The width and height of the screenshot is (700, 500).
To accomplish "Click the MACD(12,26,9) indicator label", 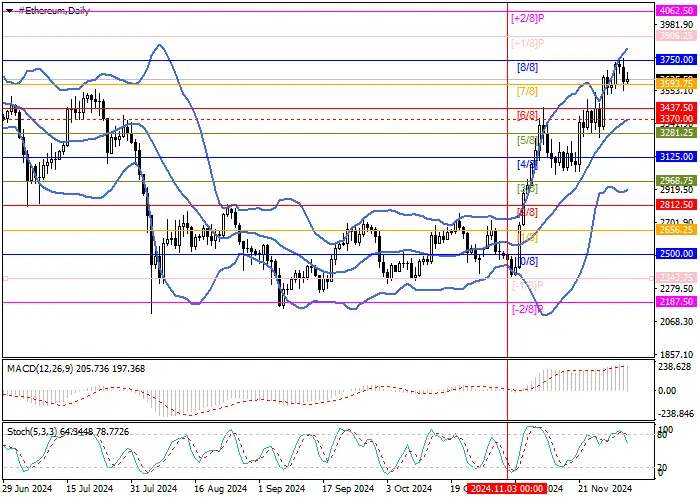I will [x=40, y=369].
